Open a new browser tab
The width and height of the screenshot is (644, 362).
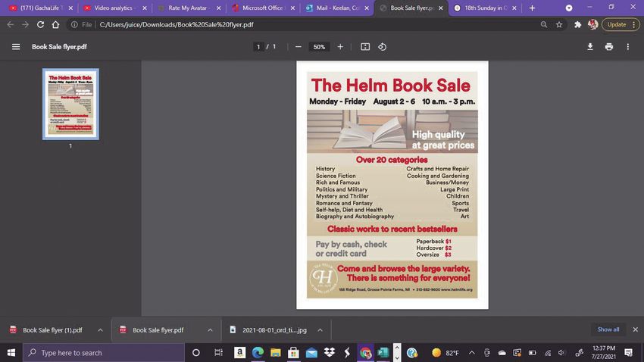(x=533, y=8)
